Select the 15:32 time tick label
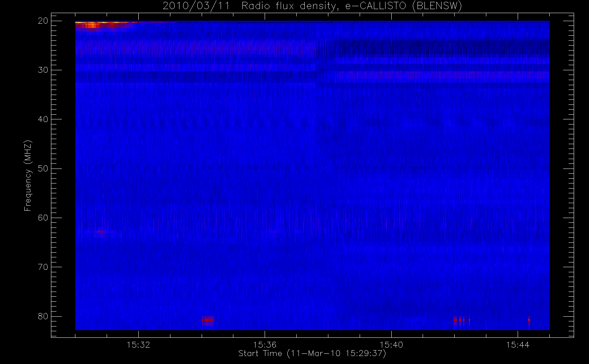Viewport: 589px width, 364px height. click(138, 345)
